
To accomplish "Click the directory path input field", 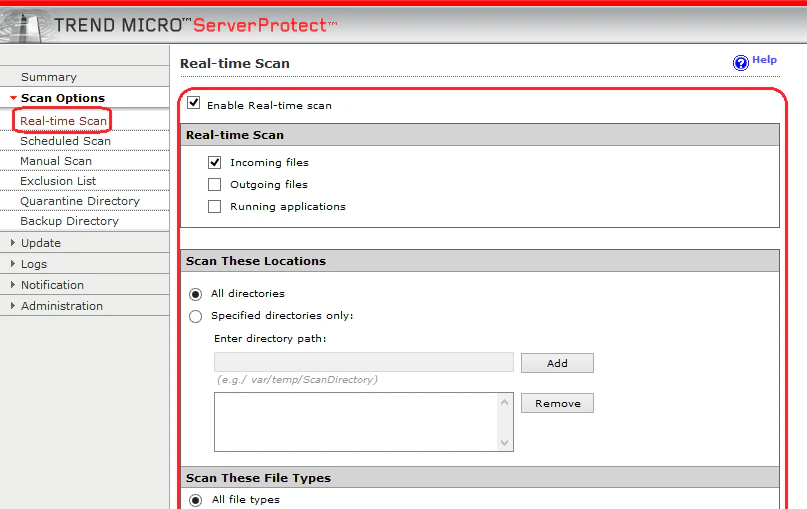I will pyautogui.click(x=364, y=362).
